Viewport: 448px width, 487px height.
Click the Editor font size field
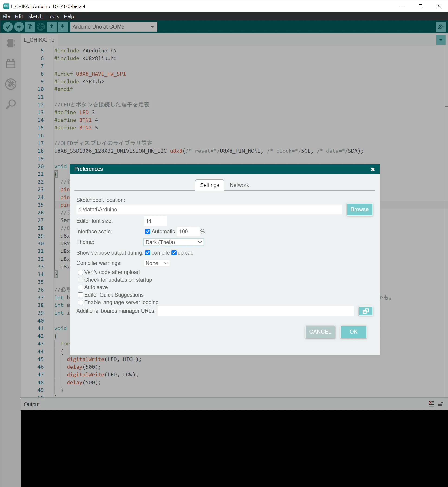(155, 221)
